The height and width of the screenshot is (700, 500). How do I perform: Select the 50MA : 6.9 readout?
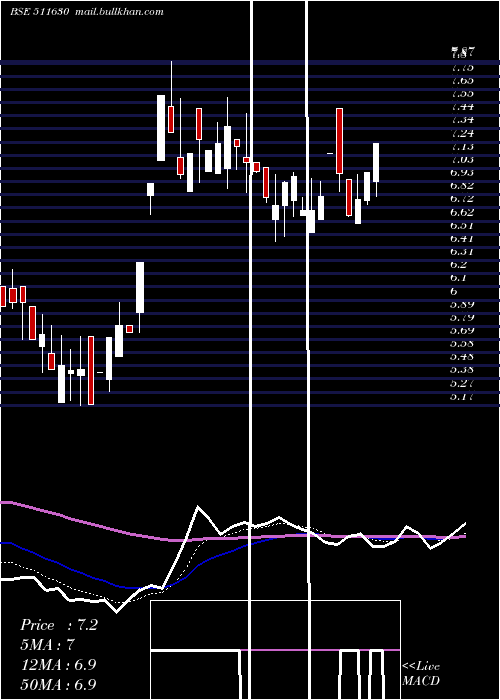coord(59,684)
